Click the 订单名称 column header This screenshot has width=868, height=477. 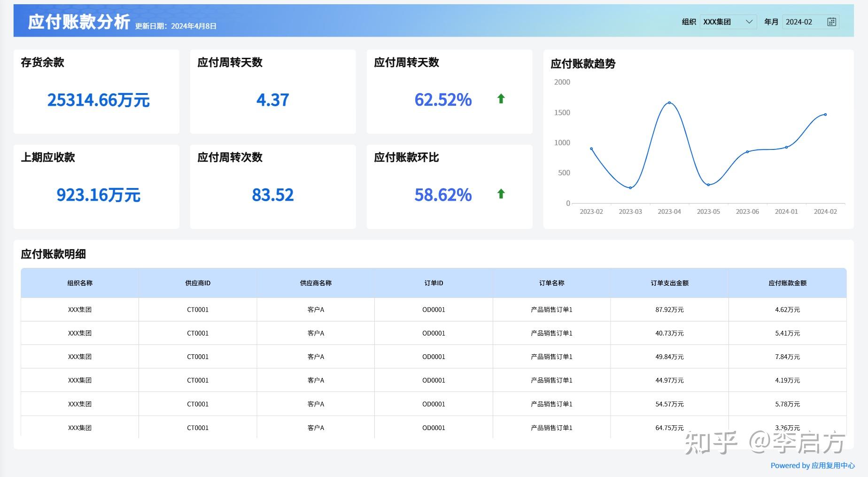point(551,283)
